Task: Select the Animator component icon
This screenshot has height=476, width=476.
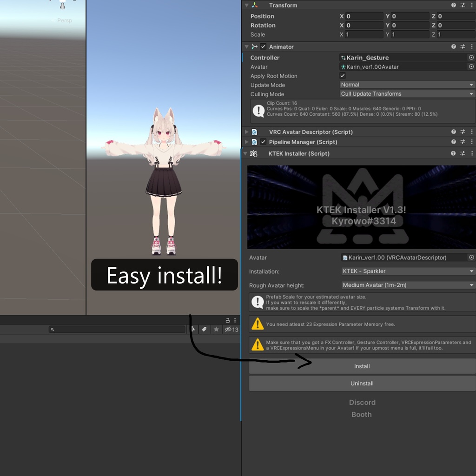Action: click(254, 46)
